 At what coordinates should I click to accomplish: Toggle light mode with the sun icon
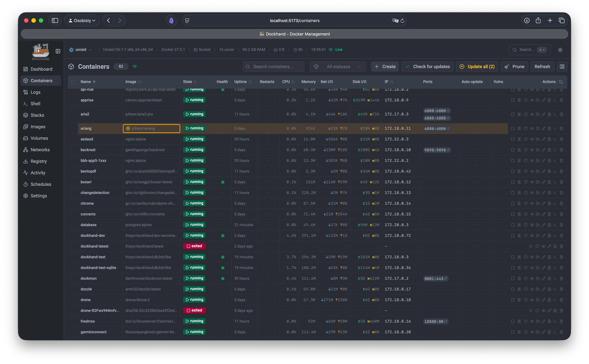click(x=560, y=50)
